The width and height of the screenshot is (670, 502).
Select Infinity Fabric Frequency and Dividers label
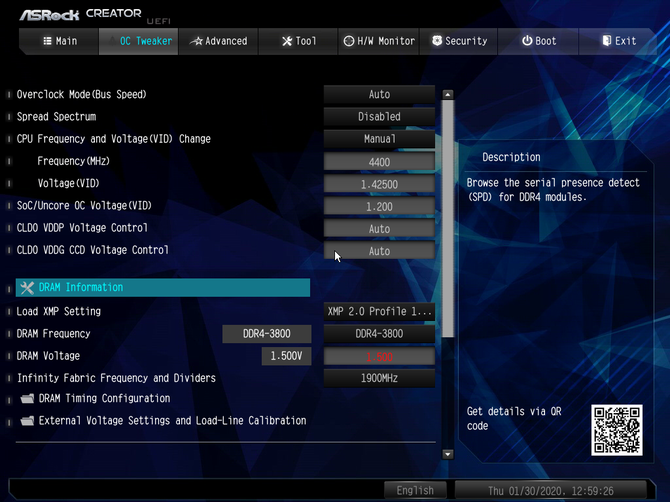116,378
